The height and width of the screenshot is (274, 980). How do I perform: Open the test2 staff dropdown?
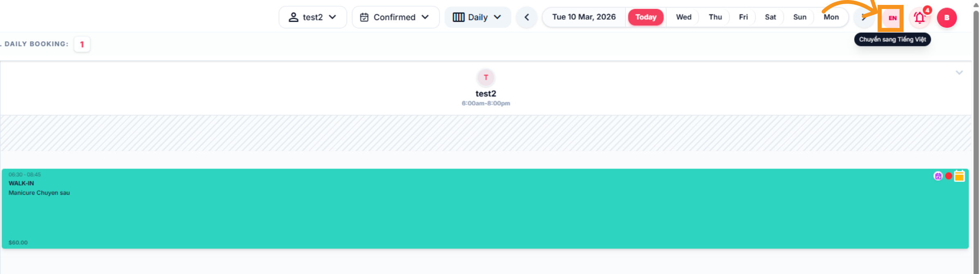point(313,17)
